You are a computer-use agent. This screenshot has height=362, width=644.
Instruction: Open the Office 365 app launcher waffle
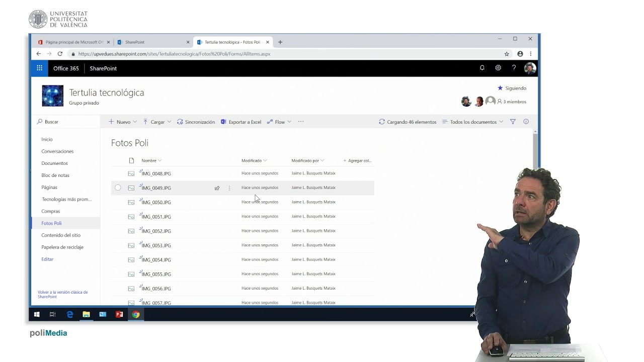(39, 68)
